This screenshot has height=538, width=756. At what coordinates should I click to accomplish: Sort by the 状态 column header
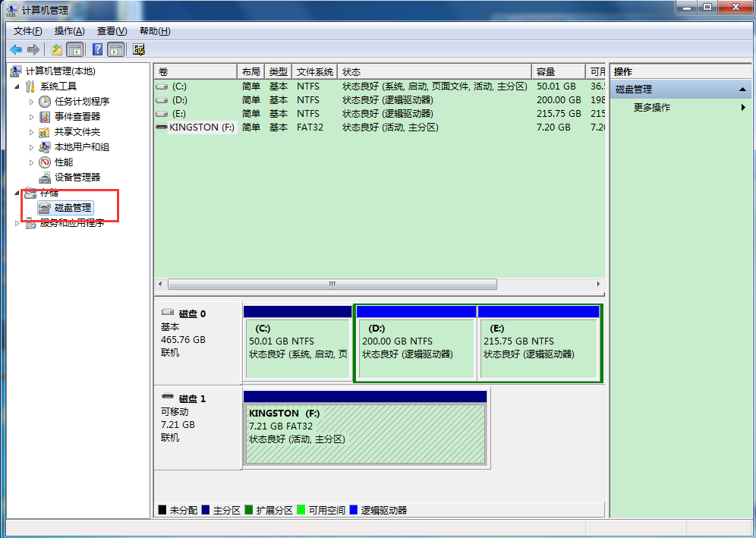click(434, 72)
